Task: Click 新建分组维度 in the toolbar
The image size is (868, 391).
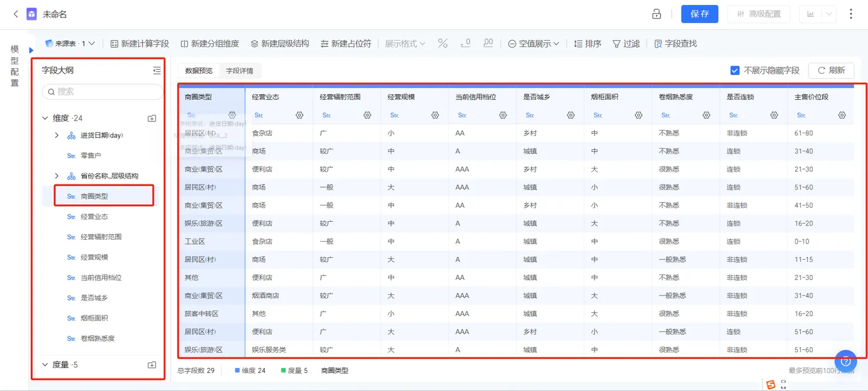Action: tap(210, 43)
